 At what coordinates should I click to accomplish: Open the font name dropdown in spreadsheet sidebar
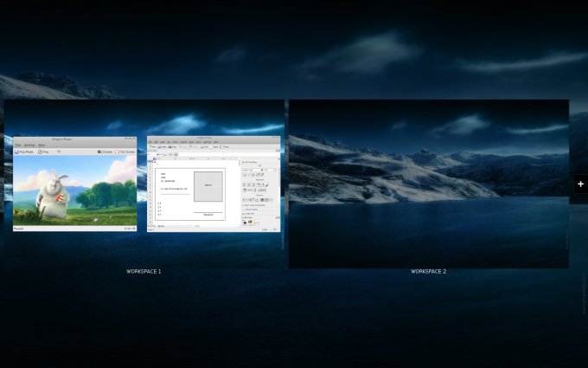253,170
